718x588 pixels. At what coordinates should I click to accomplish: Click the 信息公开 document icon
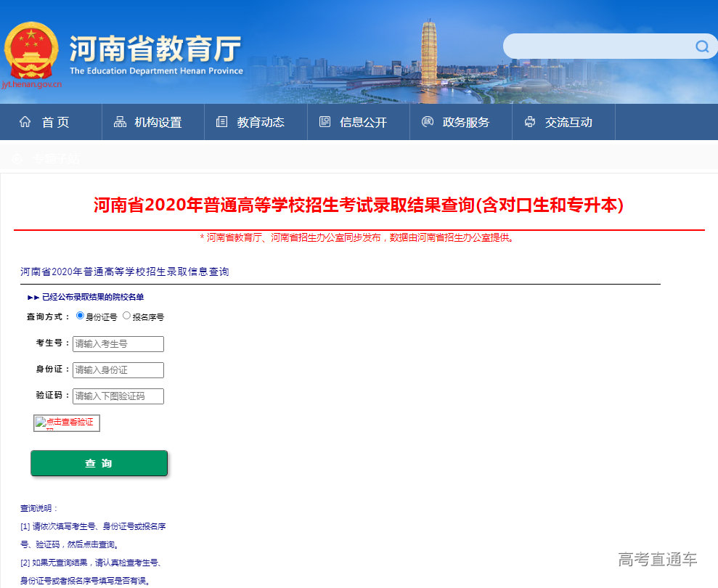tap(326, 122)
